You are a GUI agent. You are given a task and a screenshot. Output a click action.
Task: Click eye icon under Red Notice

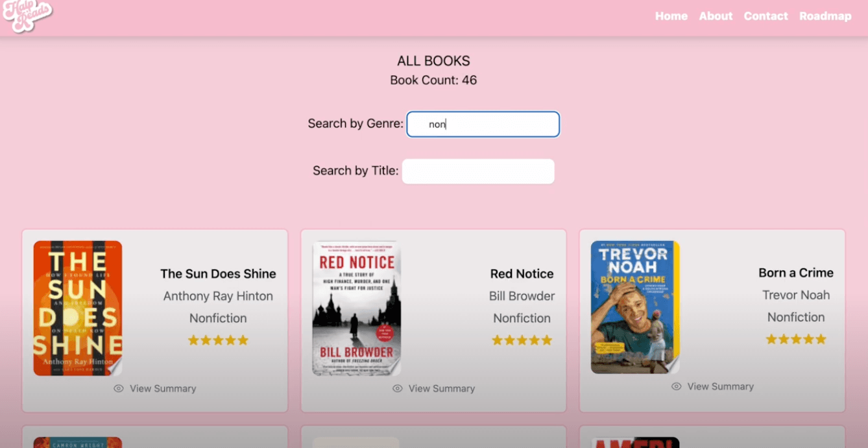(398, 388)
